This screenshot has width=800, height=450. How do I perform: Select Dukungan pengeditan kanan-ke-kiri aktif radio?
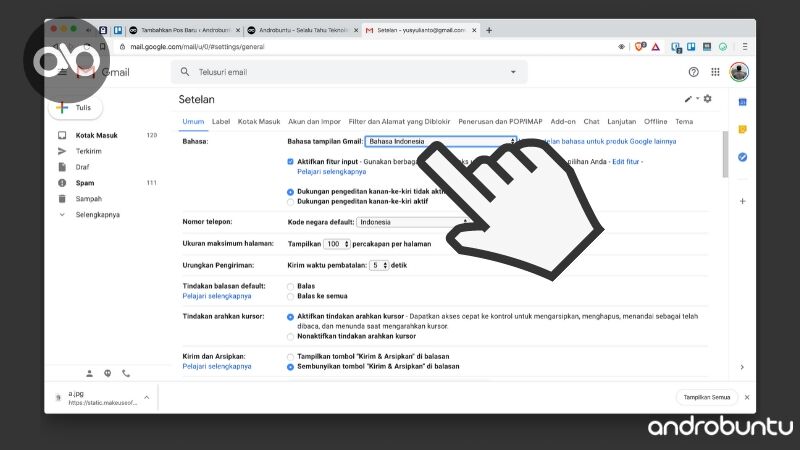[290, 202]
